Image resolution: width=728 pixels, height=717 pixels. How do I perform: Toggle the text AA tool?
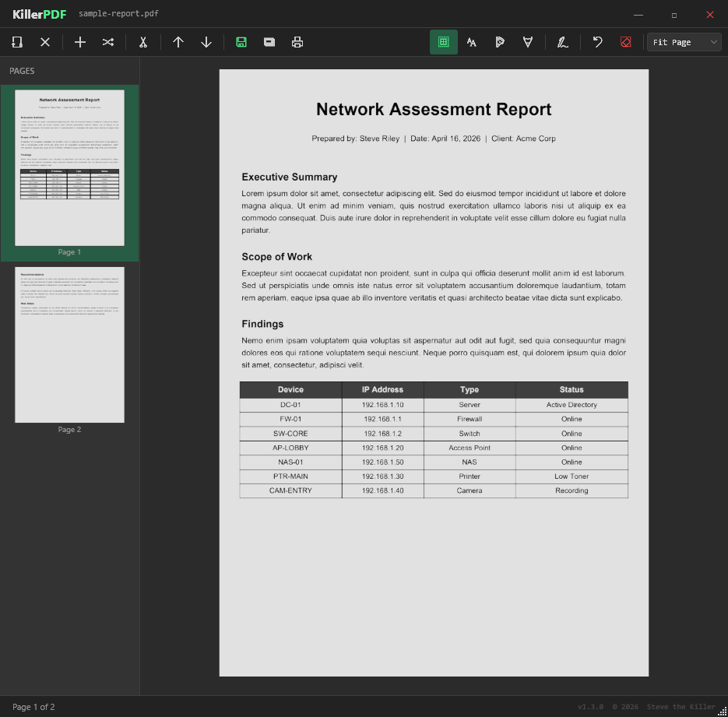tap(472, 42)
